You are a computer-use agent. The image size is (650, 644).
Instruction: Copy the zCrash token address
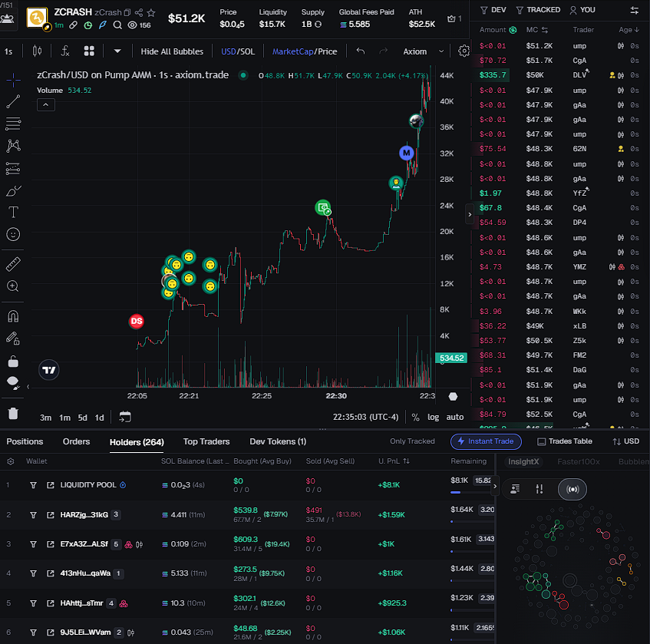tap(127, 12)
